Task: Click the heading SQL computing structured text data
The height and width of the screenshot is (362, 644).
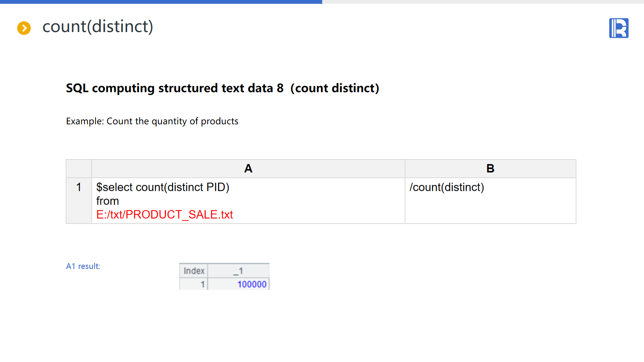Action: (222, 88)
